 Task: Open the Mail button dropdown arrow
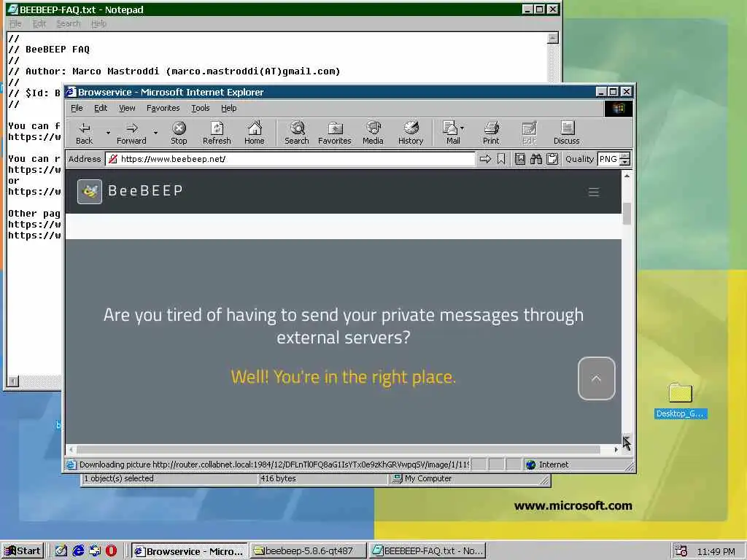[462, 128]
